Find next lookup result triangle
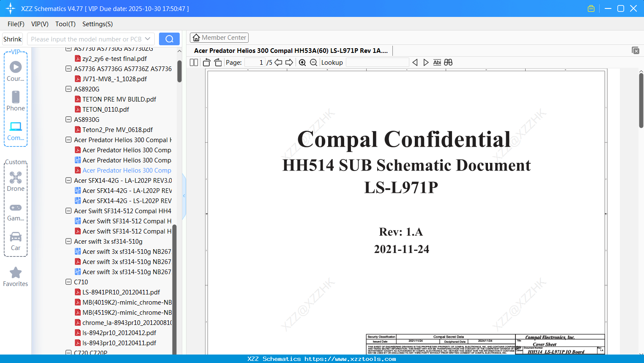The height and width of the screenshot is (363, 644). pos(426,63)
